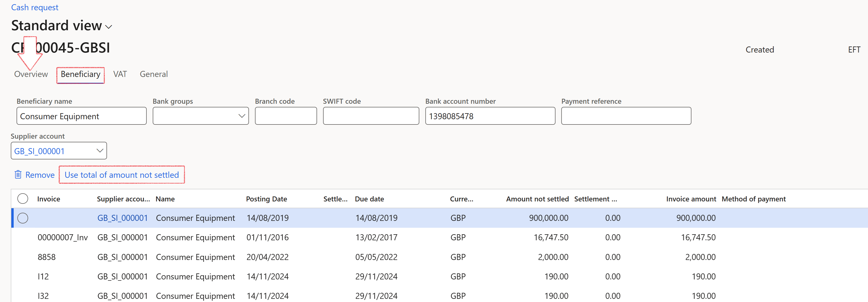Expand the Standard view chevron
This screenshot has height=302, width=868.
tap(109, 27)
